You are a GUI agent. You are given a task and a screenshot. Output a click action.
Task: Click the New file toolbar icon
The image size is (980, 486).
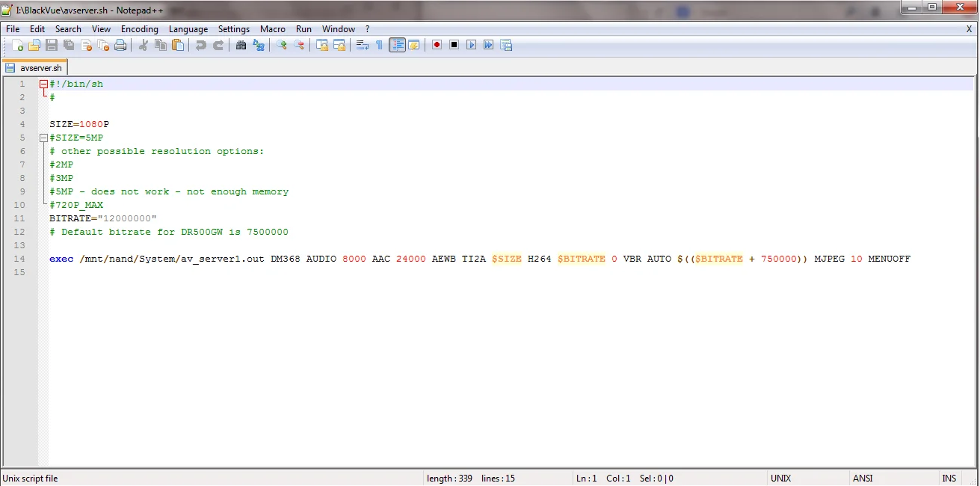[x=18, y=45]
